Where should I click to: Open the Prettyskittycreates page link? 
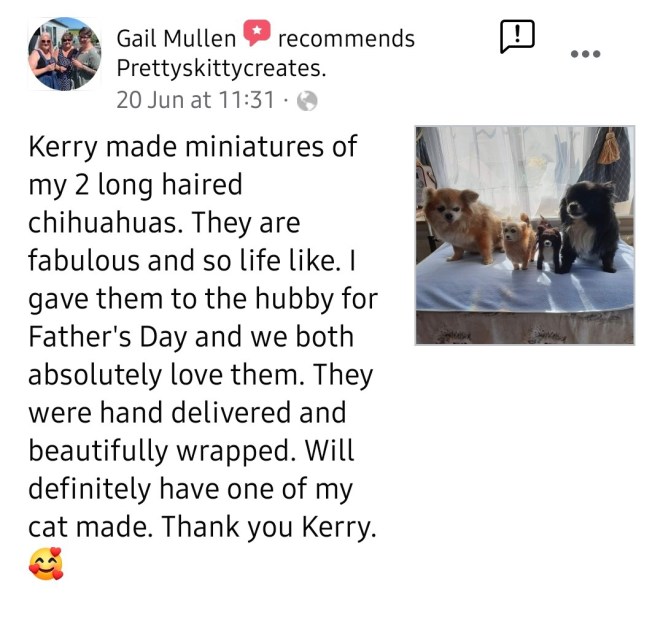pos(221,68)
